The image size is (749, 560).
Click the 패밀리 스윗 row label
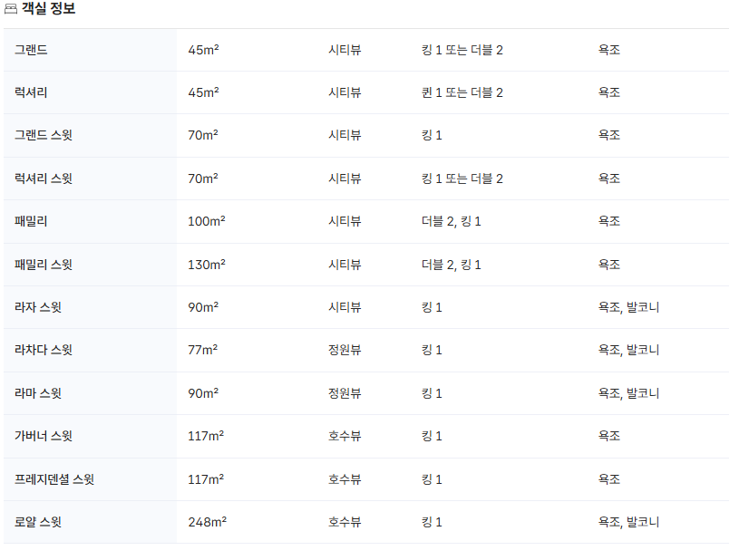pos(44,265)
